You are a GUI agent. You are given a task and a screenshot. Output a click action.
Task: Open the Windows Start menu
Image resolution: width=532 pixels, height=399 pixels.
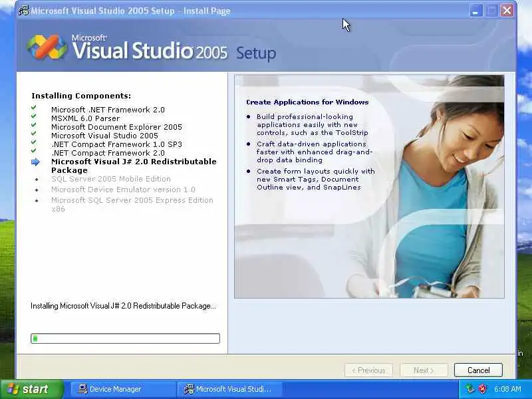tap(32, 389)
